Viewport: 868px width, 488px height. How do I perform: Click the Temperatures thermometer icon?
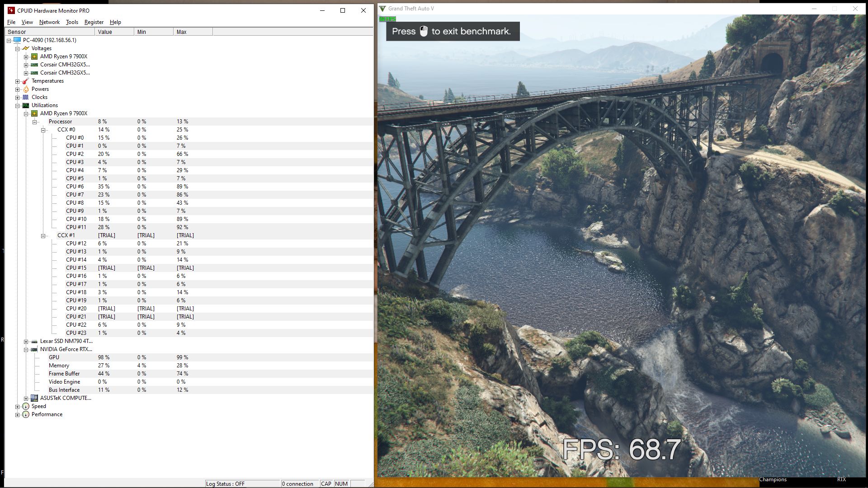point(26,81)
